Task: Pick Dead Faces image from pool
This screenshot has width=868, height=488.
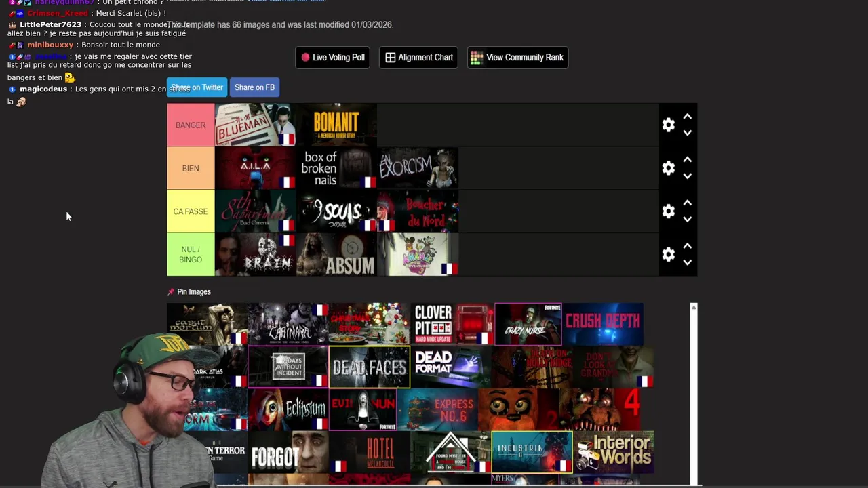Action: (370, 367)
